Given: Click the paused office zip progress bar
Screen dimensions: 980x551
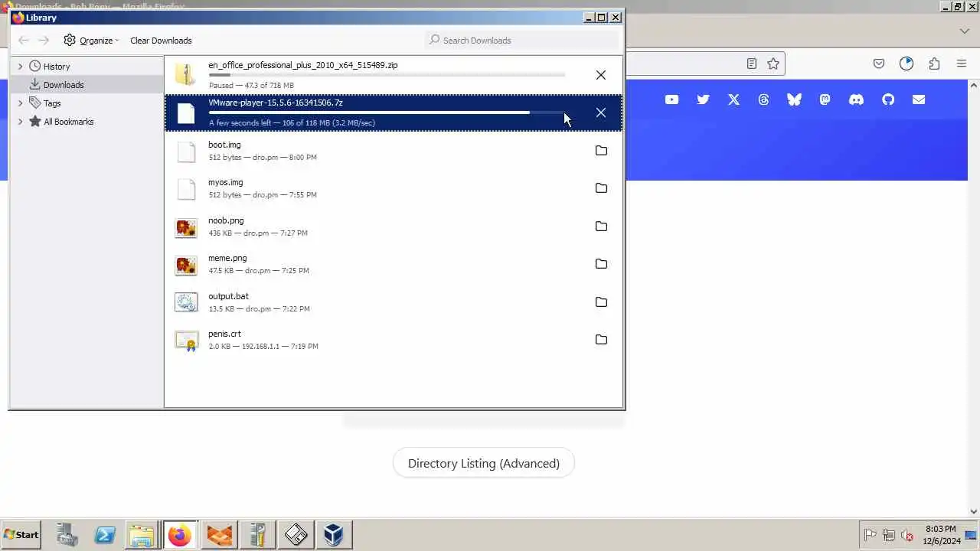Looking at the screenshot, I should point(387,75).
